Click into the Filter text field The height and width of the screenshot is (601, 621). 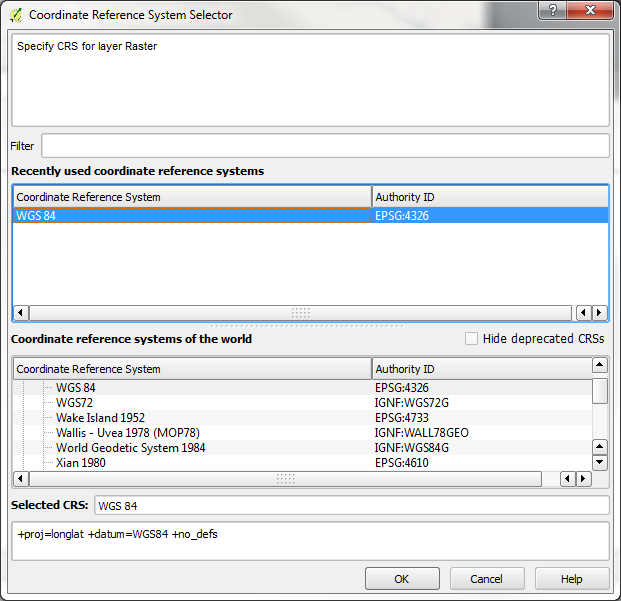[325, 146]
